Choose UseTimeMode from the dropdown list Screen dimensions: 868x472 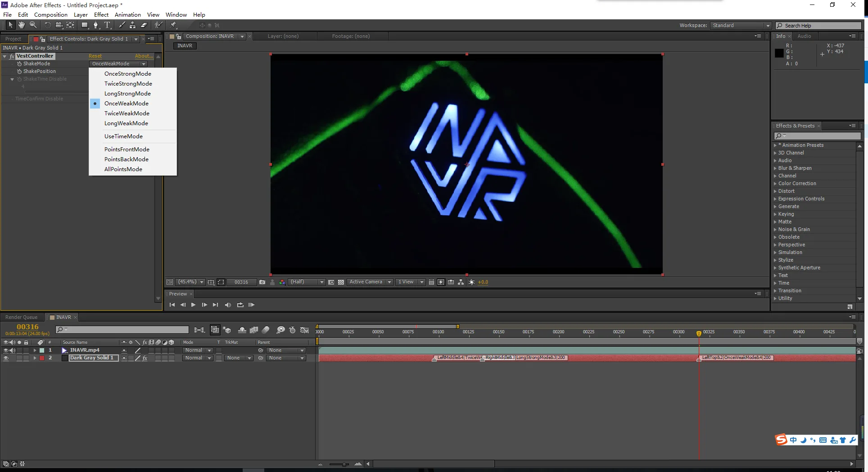point(123,136)
